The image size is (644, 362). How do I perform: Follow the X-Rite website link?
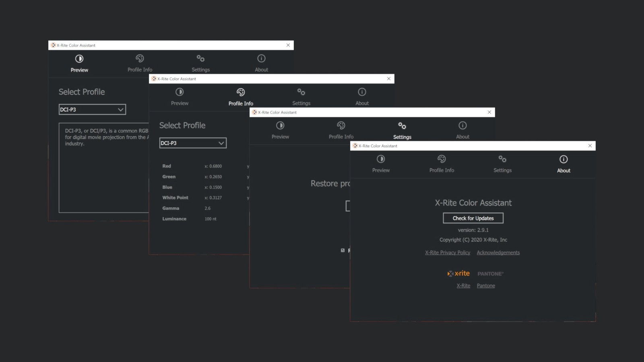(463, 286)
